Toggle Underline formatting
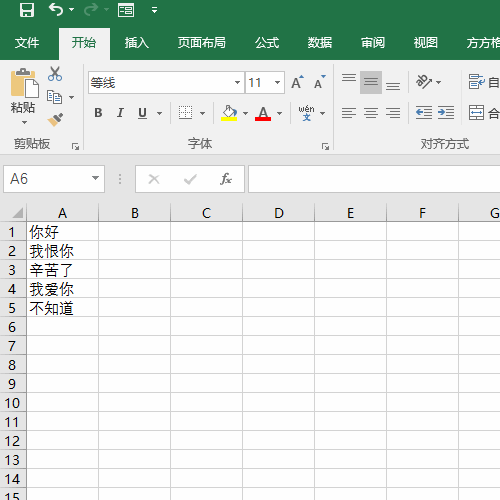Screen dimensions: 500x500 pyautogui.click(x=142, y=113)
